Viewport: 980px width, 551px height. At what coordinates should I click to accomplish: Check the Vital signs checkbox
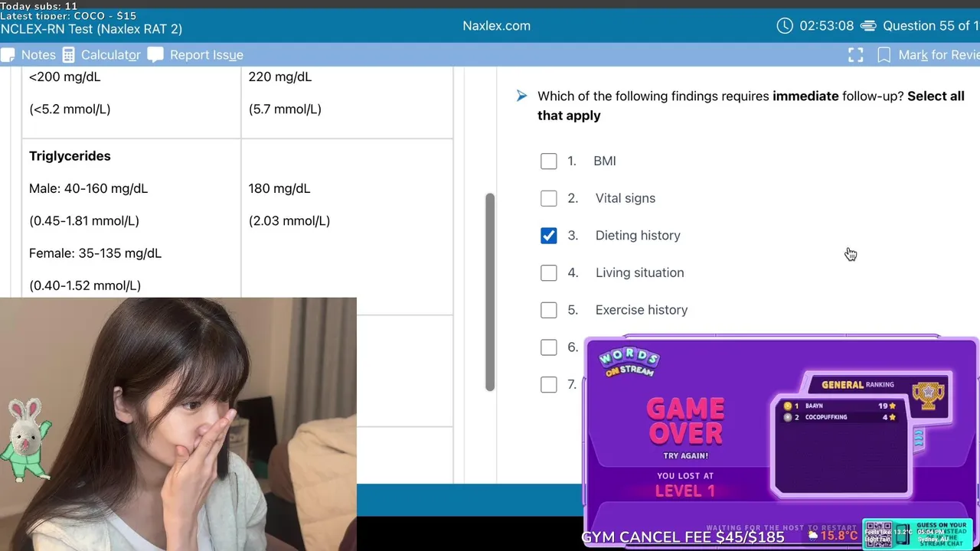pos(549,199)
